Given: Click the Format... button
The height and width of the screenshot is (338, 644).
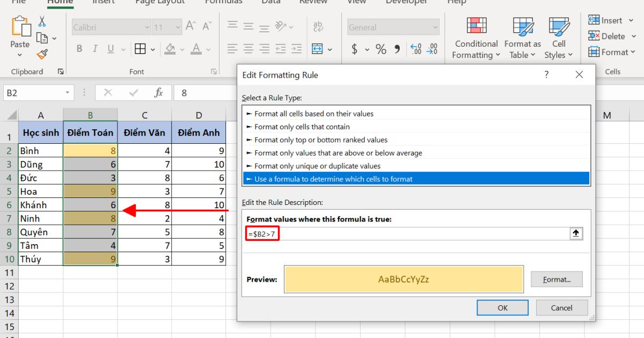Looking at the screenshot, I should (557, 279).
